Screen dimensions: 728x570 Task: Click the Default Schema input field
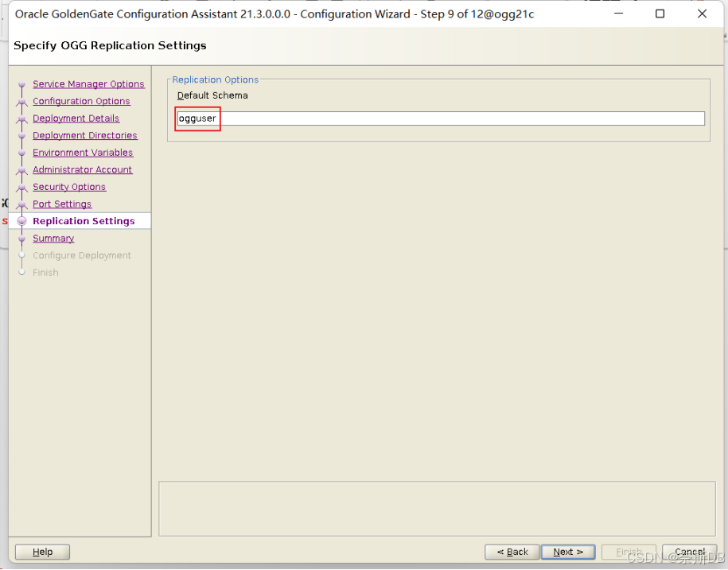(x=441, y=118)
